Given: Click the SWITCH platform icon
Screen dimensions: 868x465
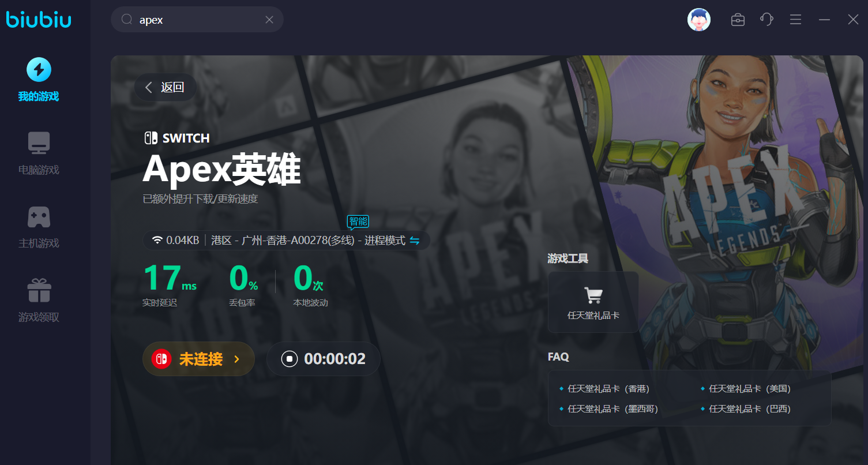Looking at the screenshot, I should pyautogui.click(x=151, y=138).
